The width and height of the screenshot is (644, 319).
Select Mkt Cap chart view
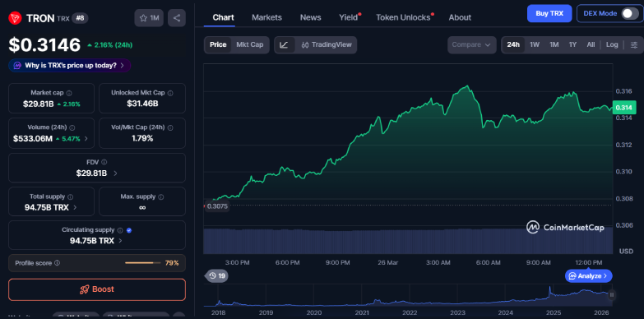coord(250,44)
